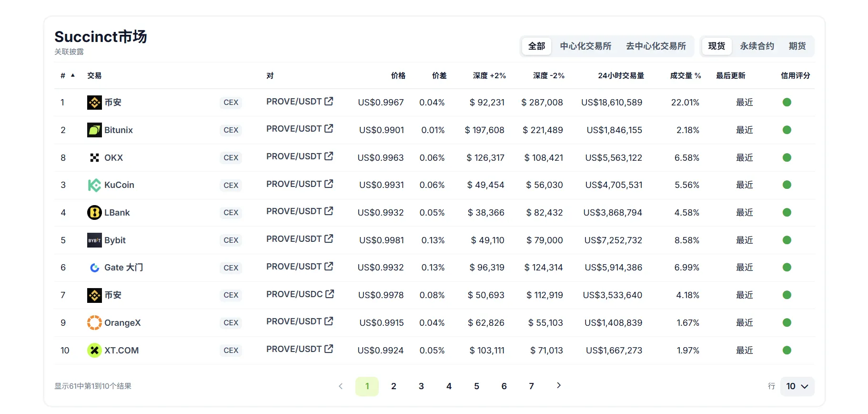868x414 pixels.
Task: Click the OrangeX logo icon
Action: (94, 323)
